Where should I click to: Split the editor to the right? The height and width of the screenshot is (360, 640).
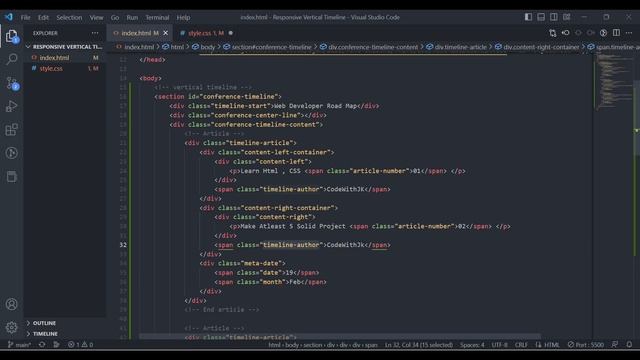tap(616, 33)
